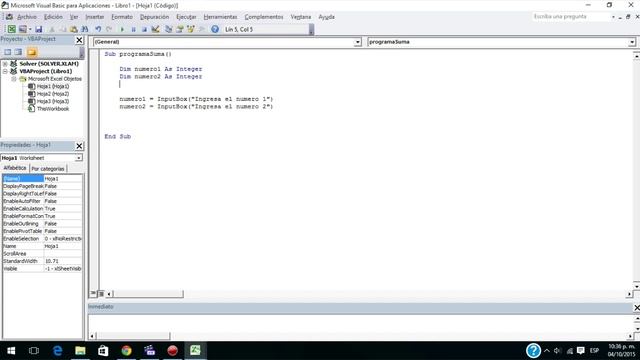
Task: Click the Reset stop icon
Action: coord(144,29)
